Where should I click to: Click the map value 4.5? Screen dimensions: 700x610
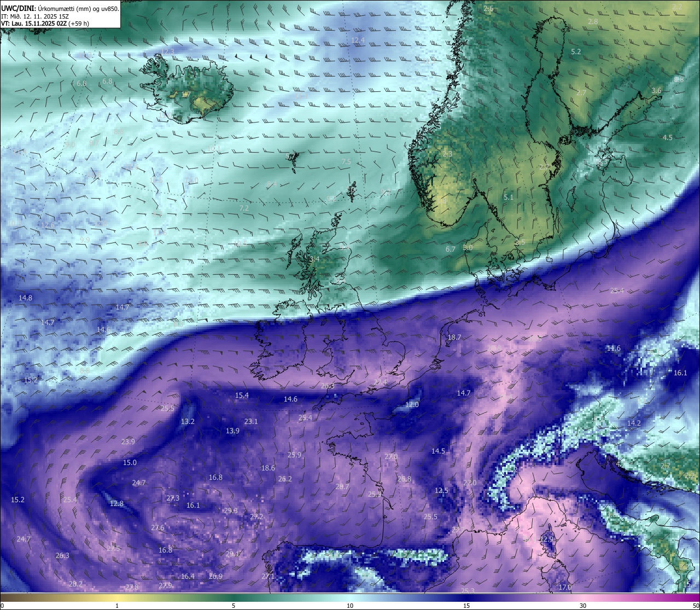(668, 137)
